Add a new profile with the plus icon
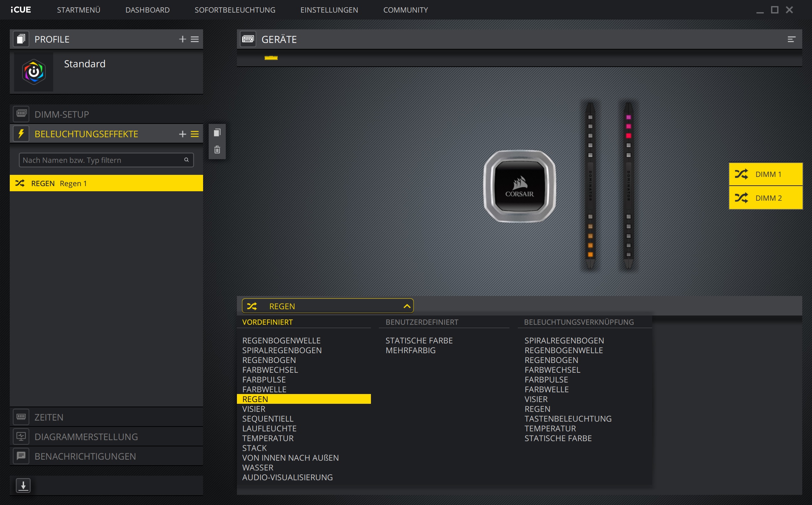This screenshot has height=505, width=812. [182, 39]
